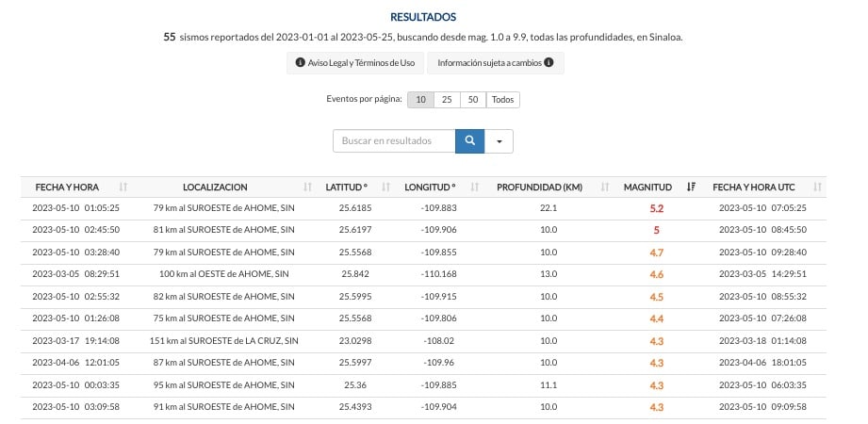The height and width of the screenshot is (424, 868).
Task: Click '91 km al SUROESTE de AHOME, SIN'
Action: pos(223,407)
